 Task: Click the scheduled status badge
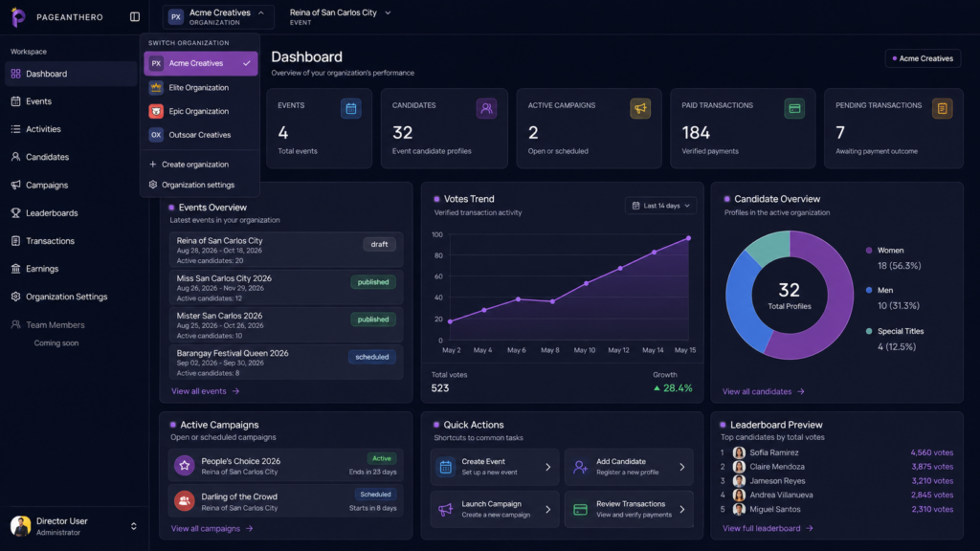tap(372, 357)
